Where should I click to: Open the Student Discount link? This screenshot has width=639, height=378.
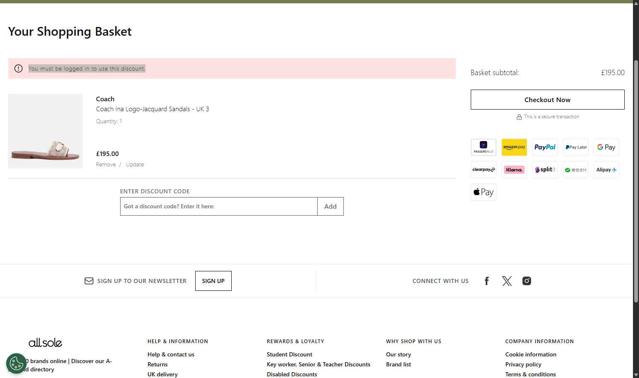289,354
